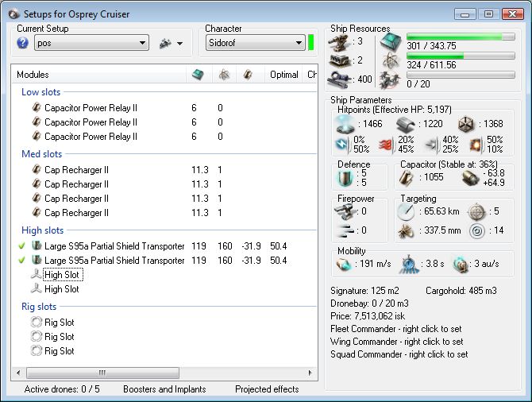Click the max velocity icon showing 191 m/s
The height and width of the screenshot is (402, 532).
[x=344, y=264]
